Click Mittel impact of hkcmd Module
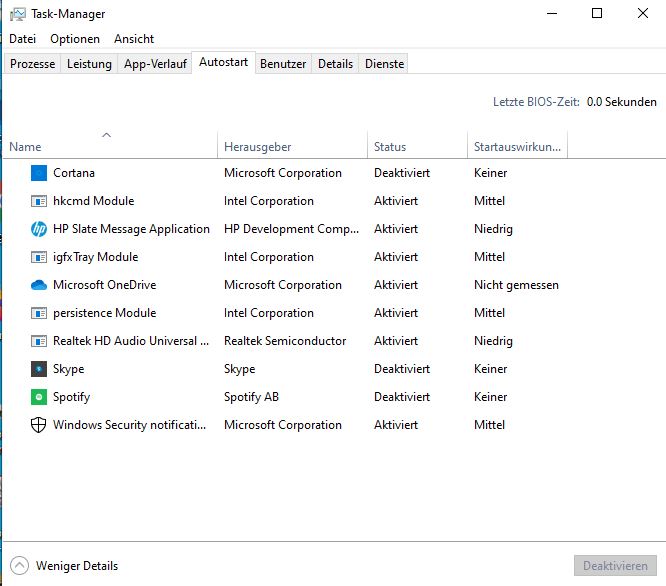 [x=489, y=201]
